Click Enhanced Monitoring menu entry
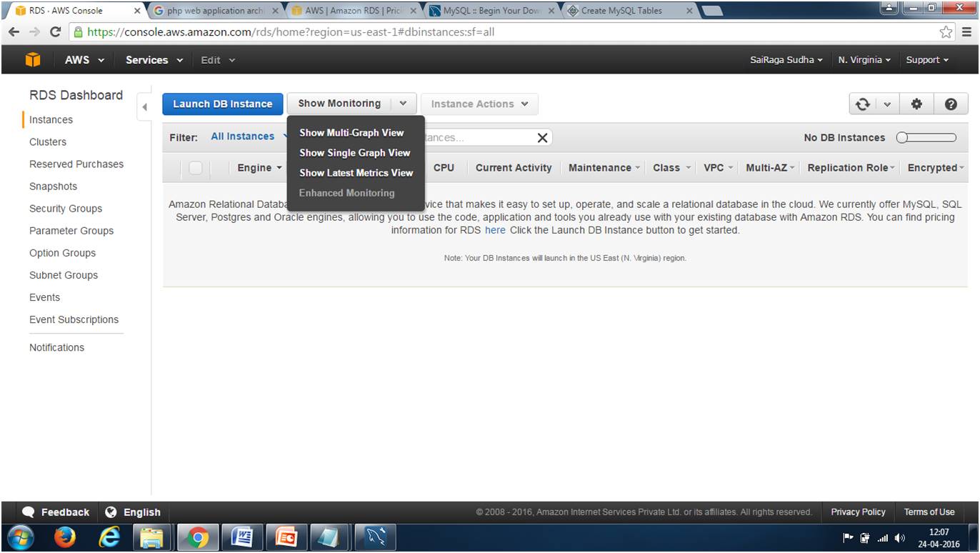 346,193
